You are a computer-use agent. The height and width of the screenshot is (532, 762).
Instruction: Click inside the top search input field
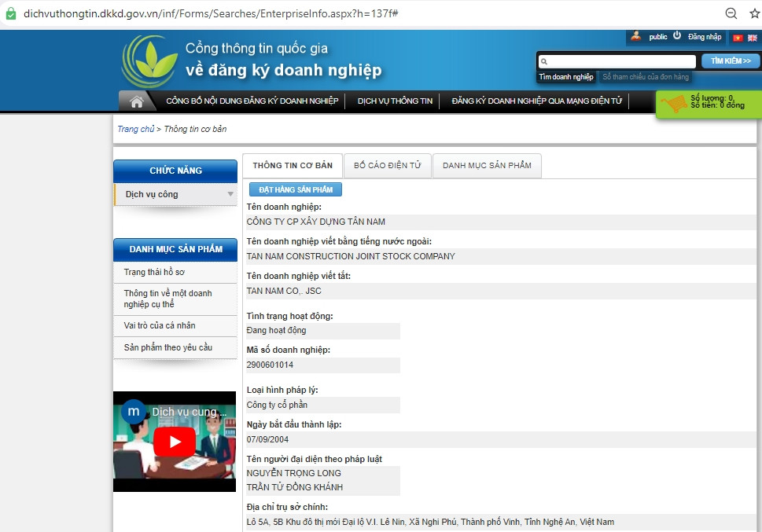point(613,61)
